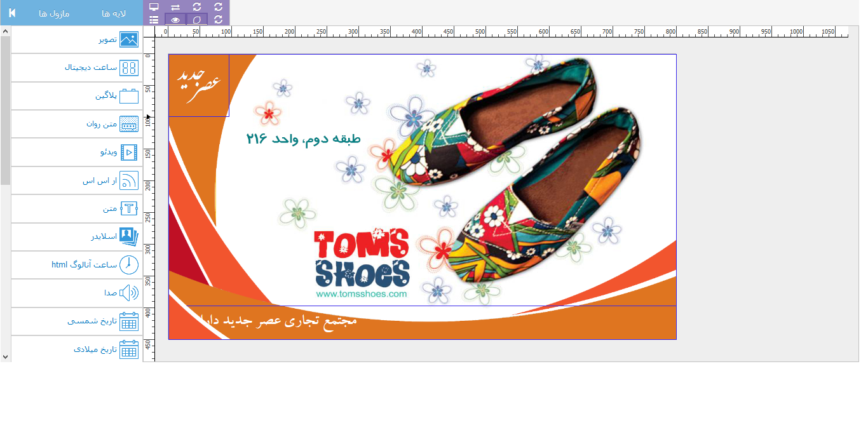Select the slider module (اسلایدر)
Screen dimensions: 868x425
click(77, 237)
